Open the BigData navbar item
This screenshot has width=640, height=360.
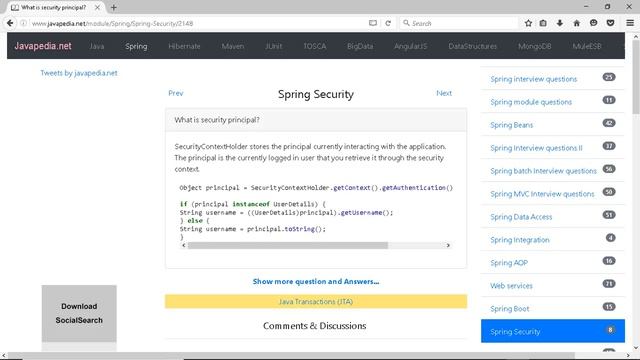coord(360,46)
